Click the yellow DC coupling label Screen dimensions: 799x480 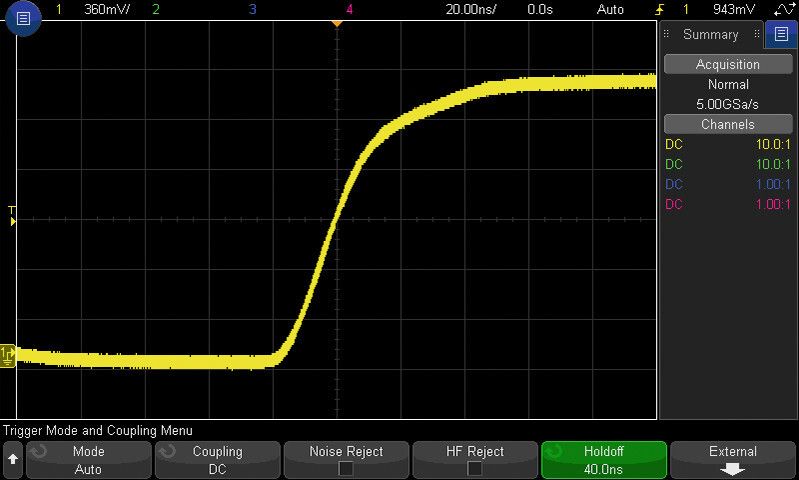pos(674,144)
